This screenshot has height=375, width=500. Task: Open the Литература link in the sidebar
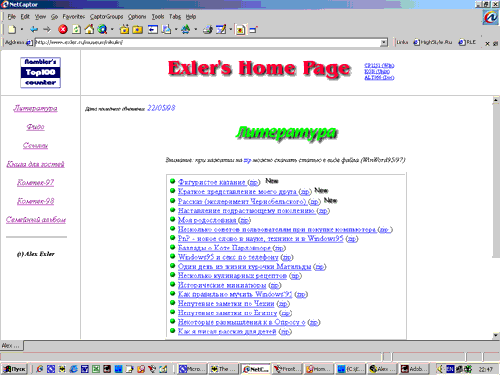pyautogui.click(x=35, y=108)
